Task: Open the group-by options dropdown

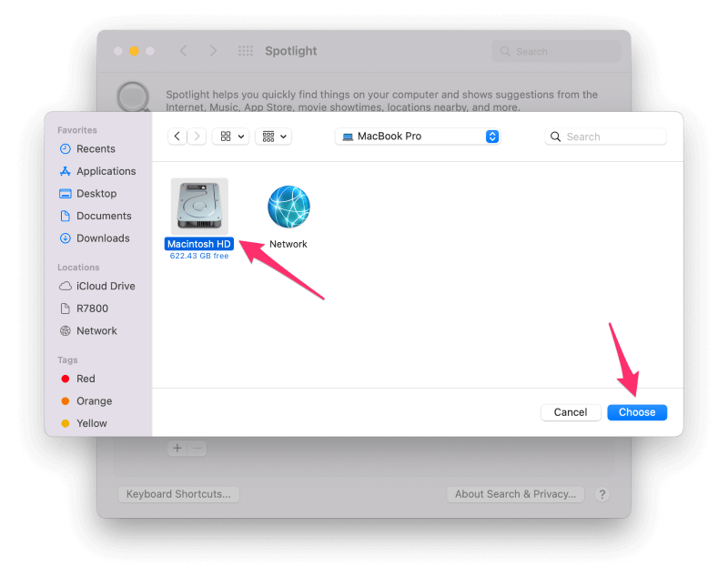Action: coord(274,137)
